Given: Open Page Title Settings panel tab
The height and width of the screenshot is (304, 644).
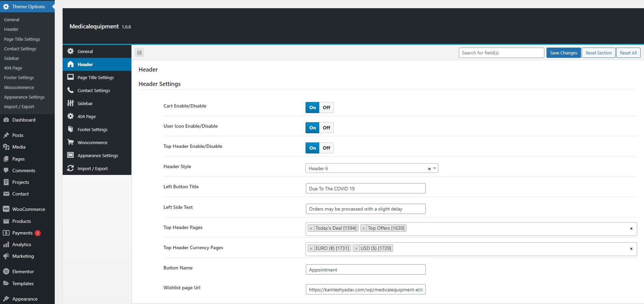Looking at the screenshot, I should 95,78.
